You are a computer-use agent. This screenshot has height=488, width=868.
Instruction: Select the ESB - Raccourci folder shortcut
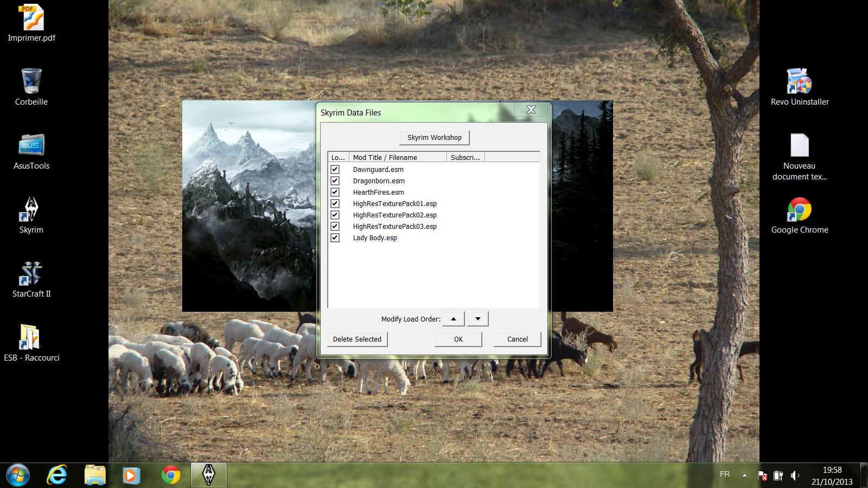point(31,343)
